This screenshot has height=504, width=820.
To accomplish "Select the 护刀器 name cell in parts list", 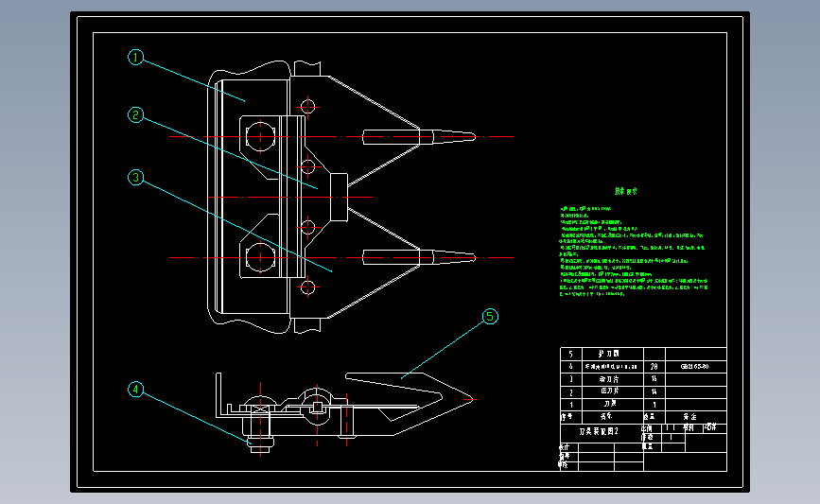I will (611, 354).
